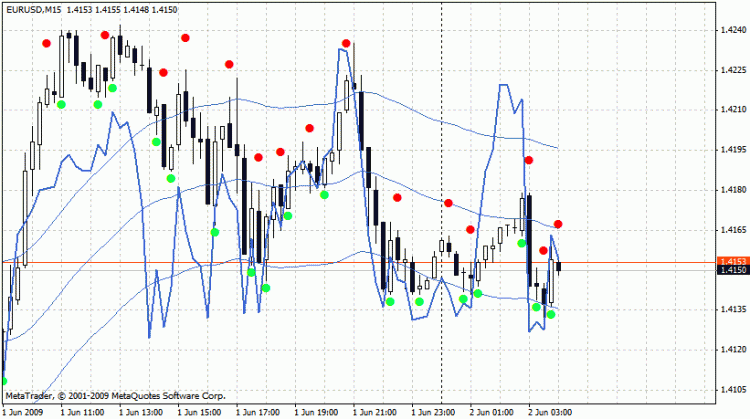The height and width of the screenshot is (419, 750).
Task: Click the red dot above the 19:00 price peak
Action: coord(346,43)
